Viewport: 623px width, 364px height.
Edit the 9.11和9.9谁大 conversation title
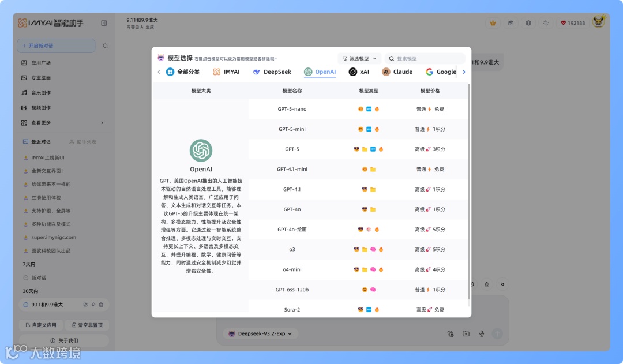pos(85,305)
